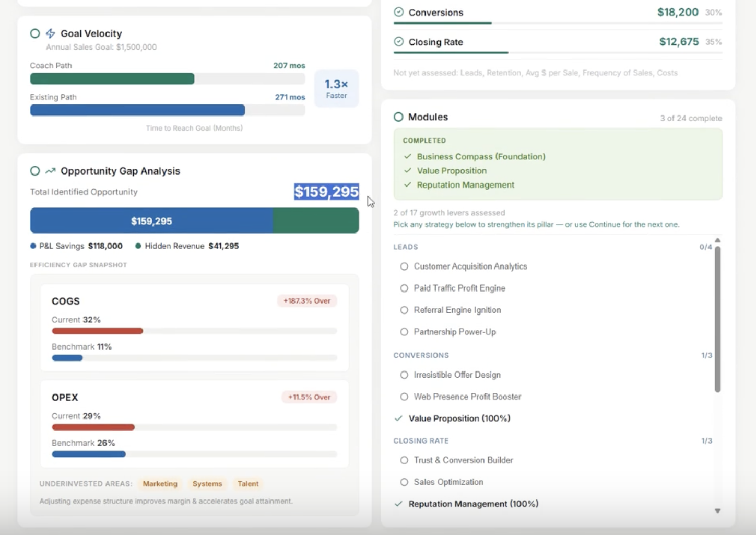Click the blue Existing Path progress bar
Screen dimensions: 756x535
(x=137, y=110)
